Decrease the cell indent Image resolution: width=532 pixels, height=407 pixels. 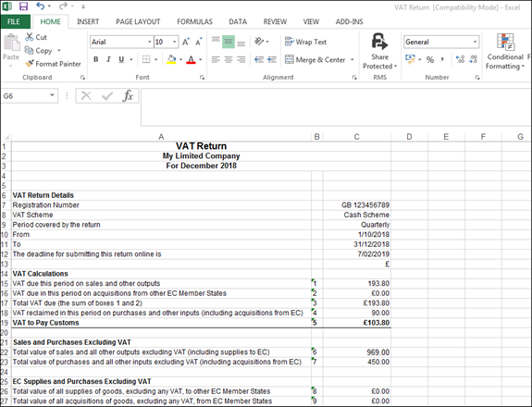pyautogui.click(x=259, y=60)
